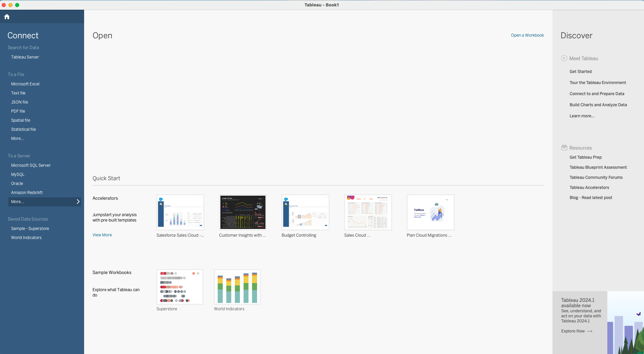This screenshot has height=354, width=644.
Task: Connect to MySQL server
Action: tap(18, 174)
